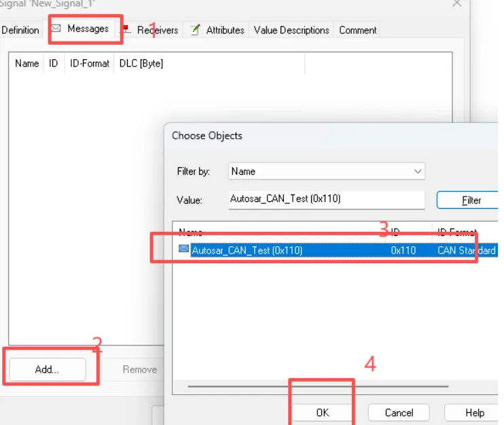Click the ID-Format header in Messages list
This screenshot has height=425, width=504.
[90, 63]
